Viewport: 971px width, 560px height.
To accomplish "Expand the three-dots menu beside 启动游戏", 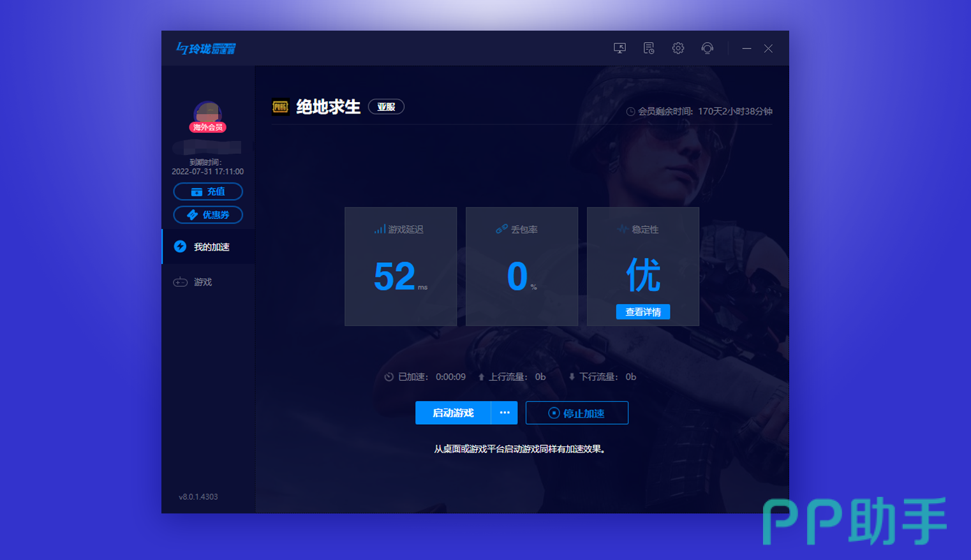I will (505, 413).
